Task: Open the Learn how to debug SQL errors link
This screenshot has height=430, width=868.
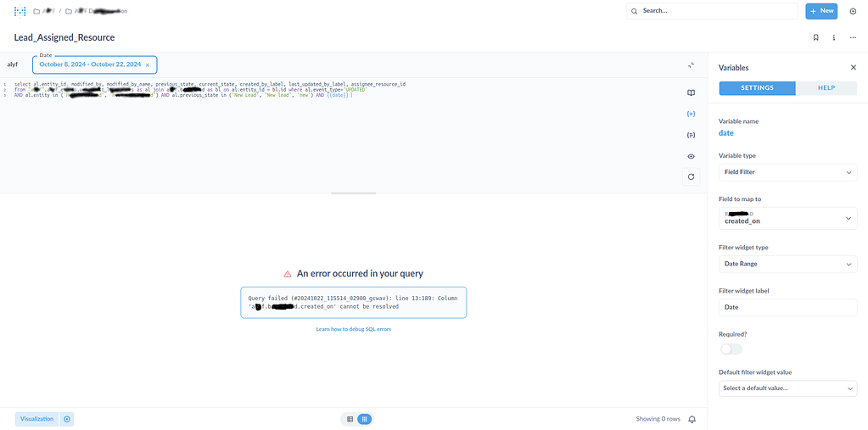Action: point(353,328)
